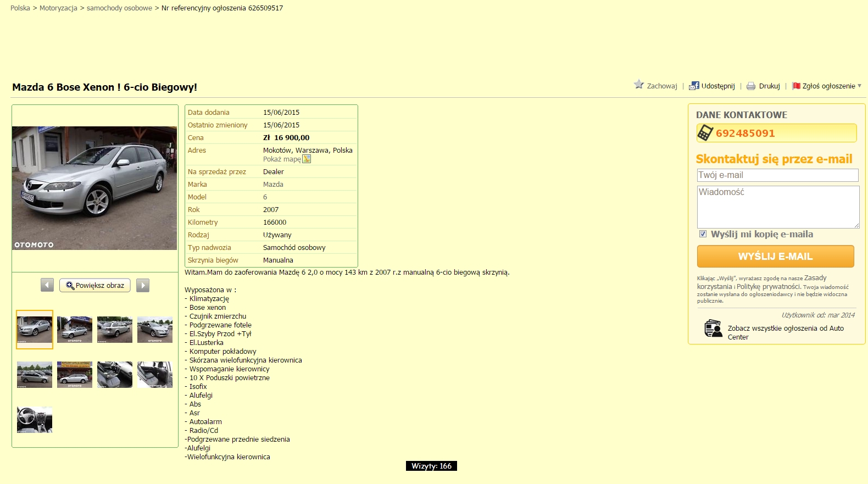Expand the Zgłoś ogłoszenie dropdown arrow
This screenshot has height=484, width=868.
(859, 86)
